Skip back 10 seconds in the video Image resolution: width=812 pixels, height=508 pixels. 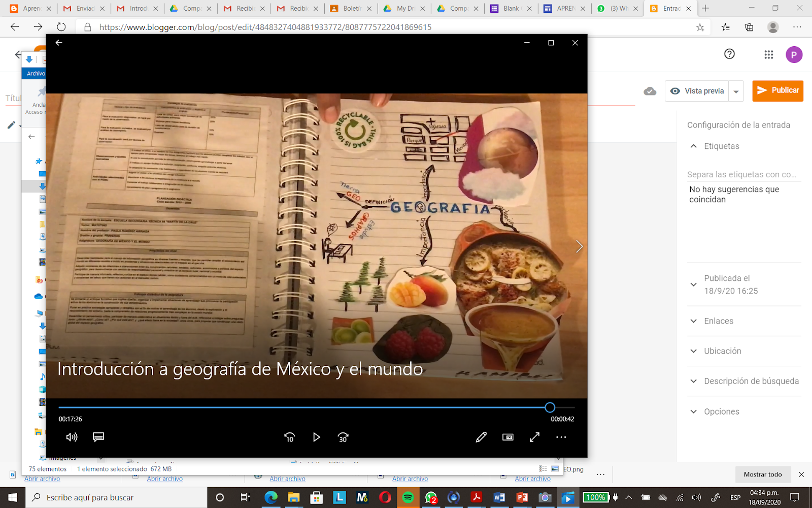pyautogui.click(x=289, y=437)
